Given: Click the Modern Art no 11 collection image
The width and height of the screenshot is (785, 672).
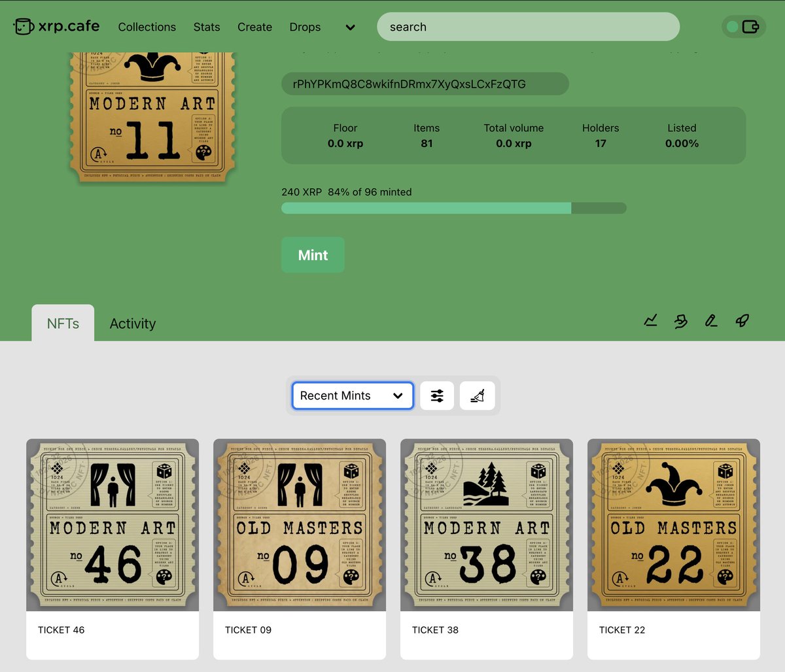Looking at the screenshot, I should coord(154,116).
